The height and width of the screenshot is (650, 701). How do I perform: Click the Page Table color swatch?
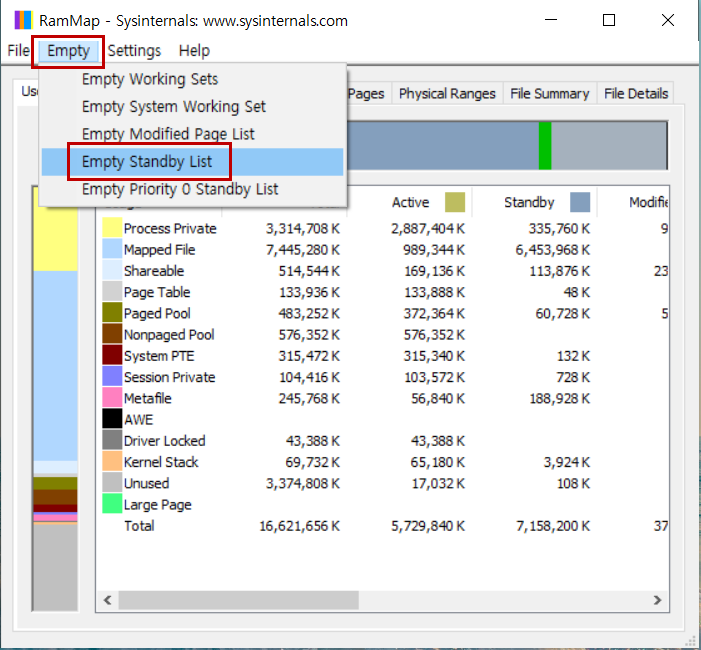112,291
